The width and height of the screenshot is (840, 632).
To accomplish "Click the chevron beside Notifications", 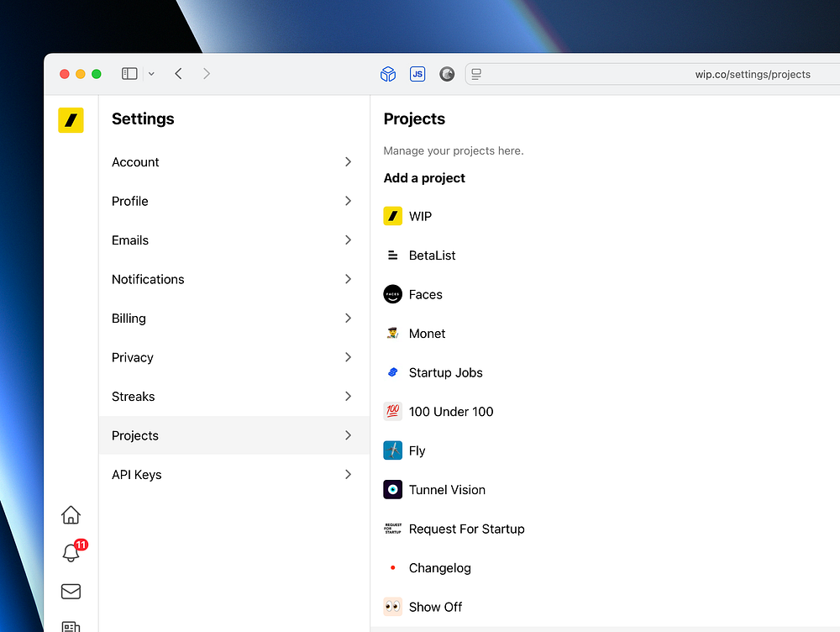I will point(349,279).
